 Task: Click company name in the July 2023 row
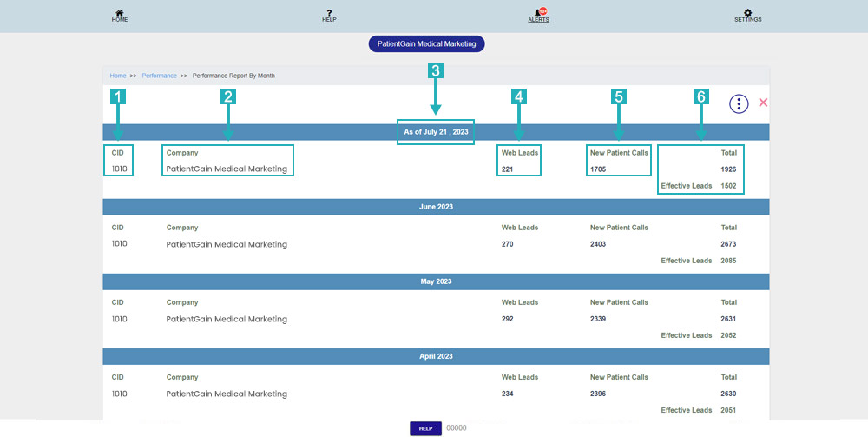(227, 169)
